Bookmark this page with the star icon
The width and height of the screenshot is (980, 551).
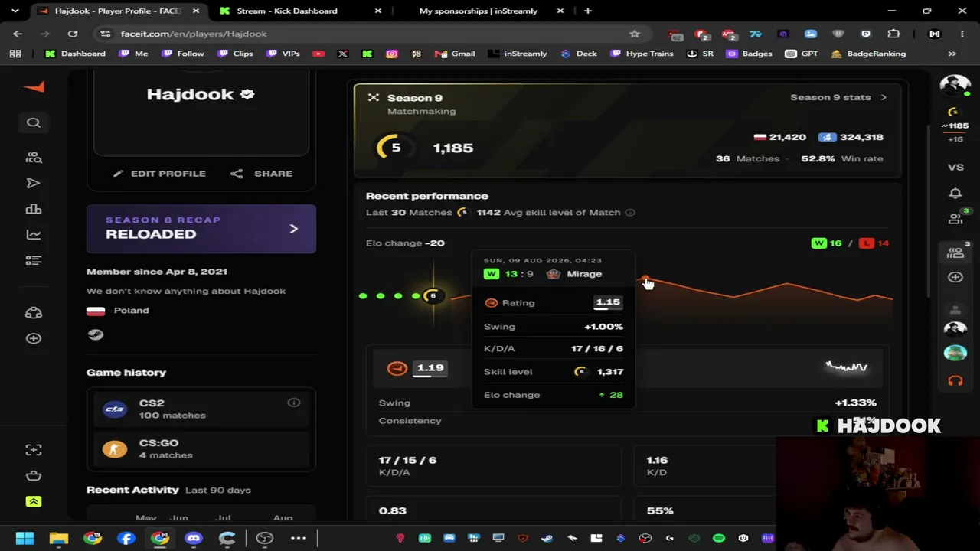pos(635,34)
